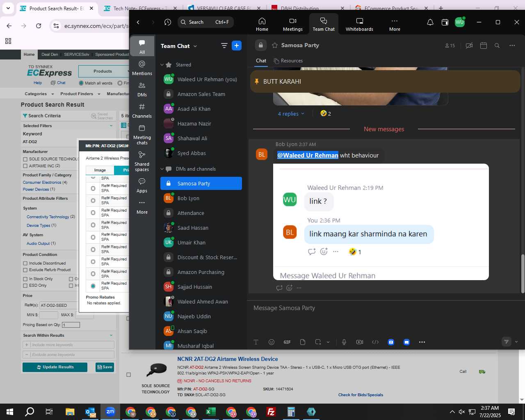
Task: Tick the NCNR 2AT-DG2 product checkbox
Action: [x=128, y=374]
